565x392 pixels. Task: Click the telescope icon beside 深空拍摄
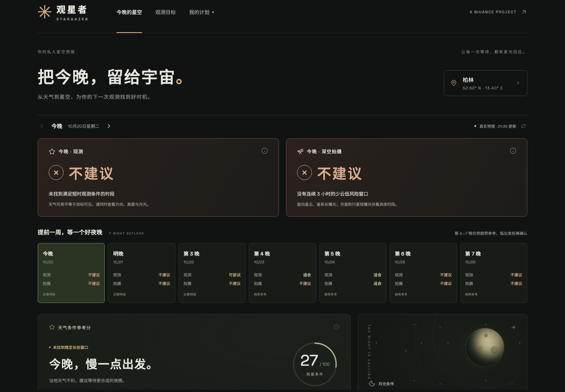click(300, 152)
